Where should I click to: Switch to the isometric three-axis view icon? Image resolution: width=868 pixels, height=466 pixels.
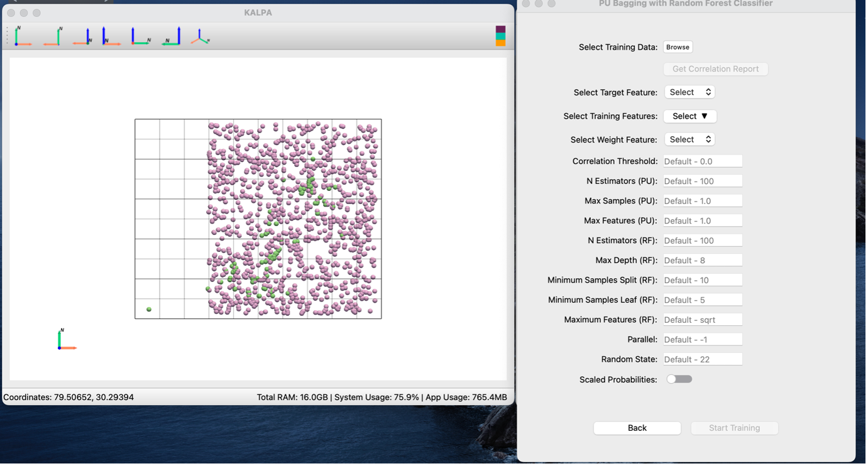(x=200, y=37)
